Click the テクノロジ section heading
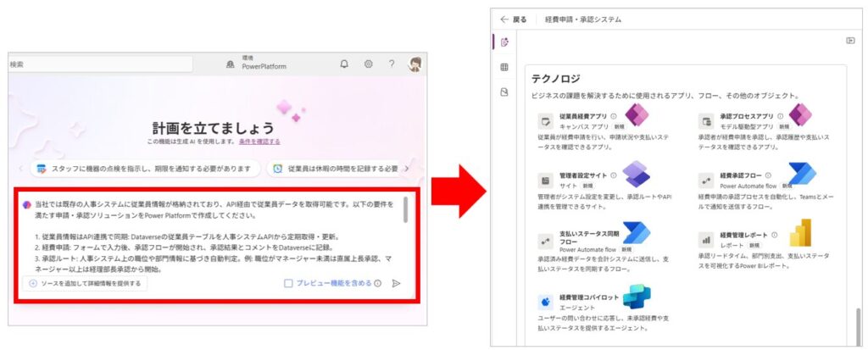This screenshot has width=868, height=350. point(556,79)
